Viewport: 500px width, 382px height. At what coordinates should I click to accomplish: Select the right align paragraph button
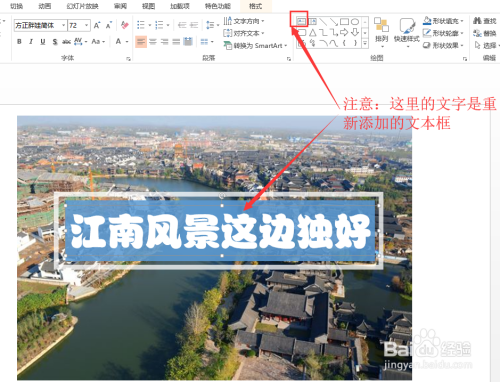tap(164, 42)
